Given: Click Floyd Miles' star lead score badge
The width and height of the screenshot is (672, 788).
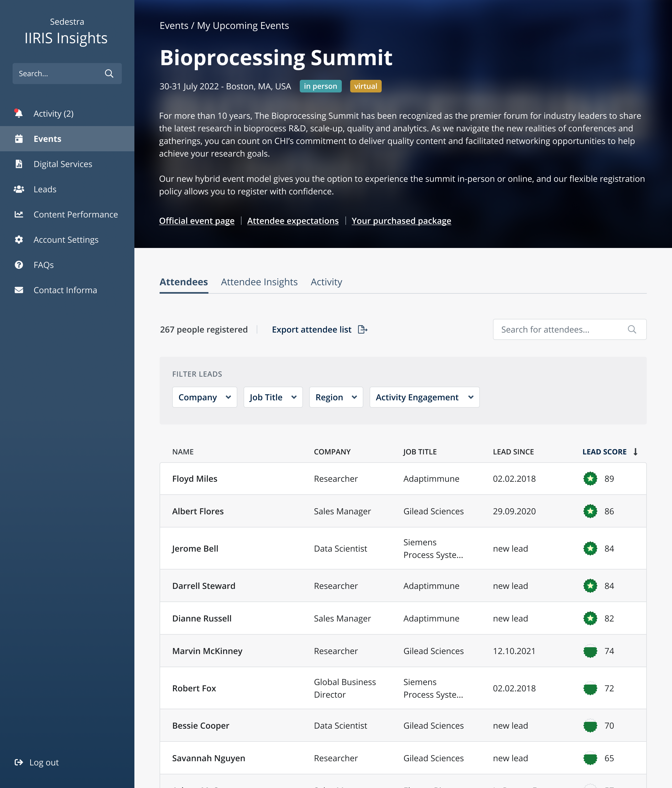Looking at the screenshot, I should (x=590, y=478).
